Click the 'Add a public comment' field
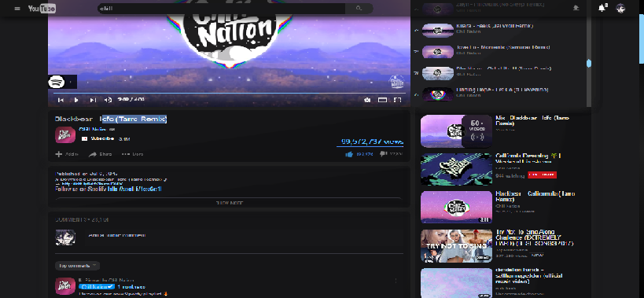This screenshot has width=644, height=298. [245, 236]
